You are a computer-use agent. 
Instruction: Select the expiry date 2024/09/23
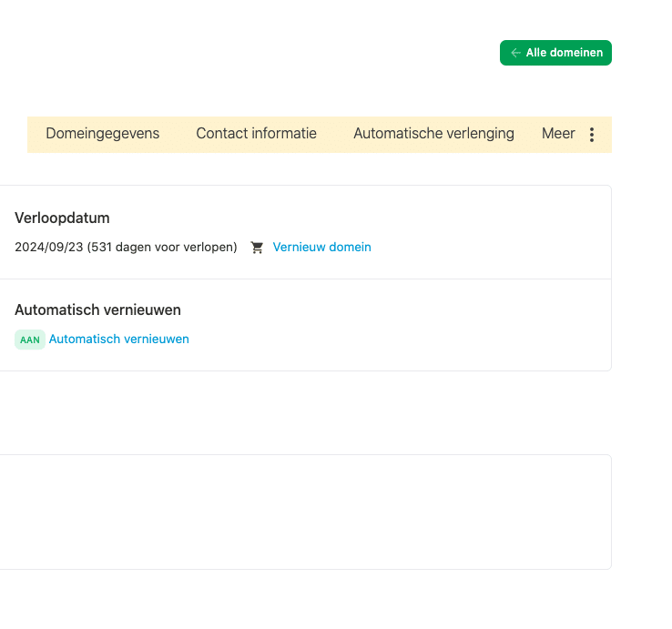point(49,248)
